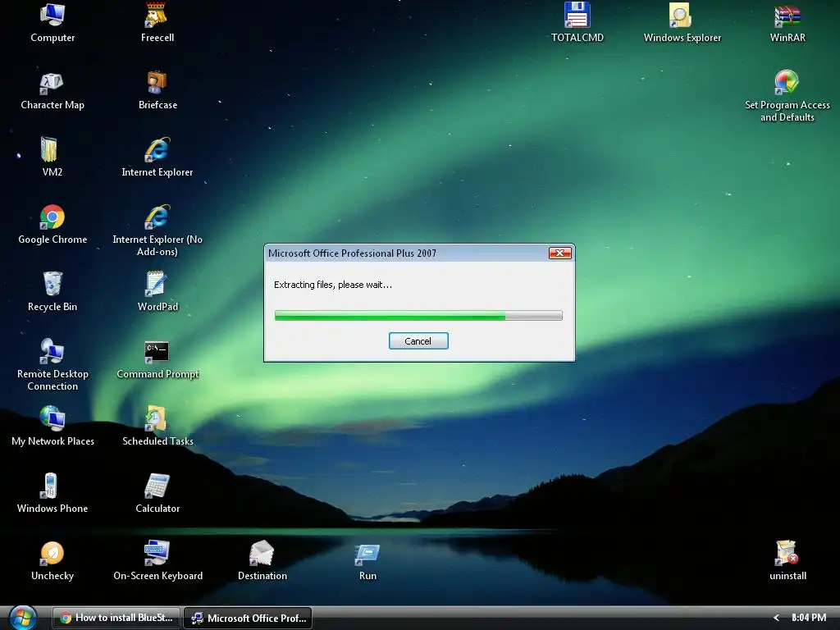
Task: Switch to How to install BlueSt... taskbar item
Action: coord(116,618)
